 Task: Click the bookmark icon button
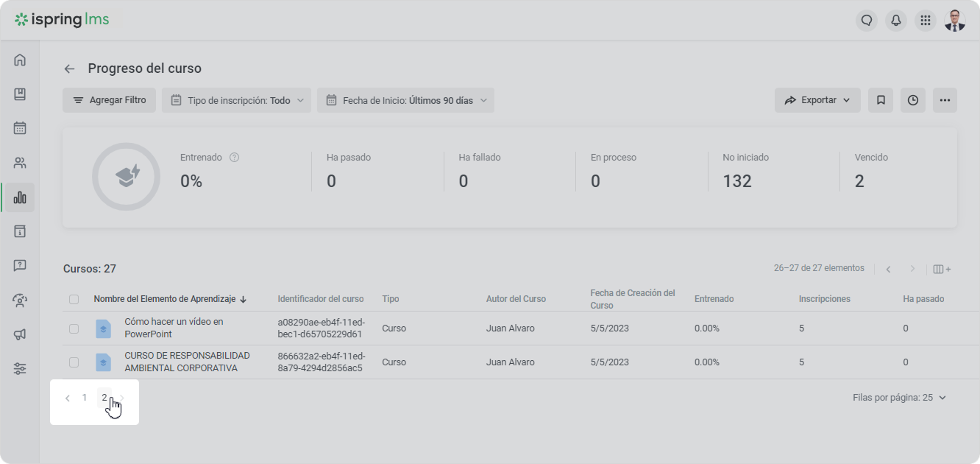[x=881, y=100]
